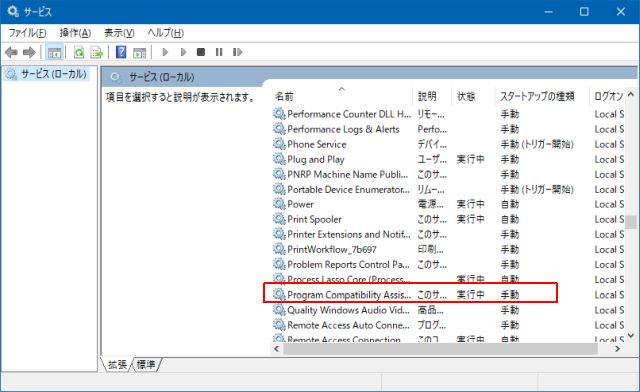Click the horizontal scrollbar right arrow
Screen dimensions: 640x392
[x=617, y=349]
